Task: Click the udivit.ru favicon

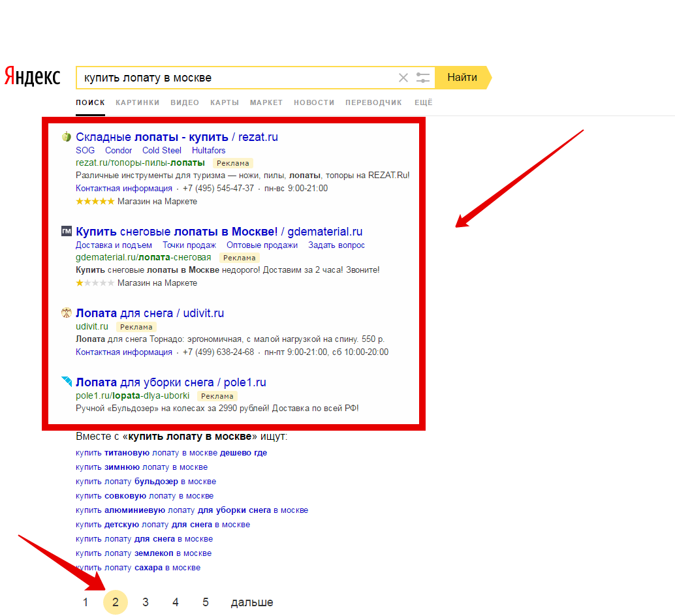Action: click(x=67, y=313)
